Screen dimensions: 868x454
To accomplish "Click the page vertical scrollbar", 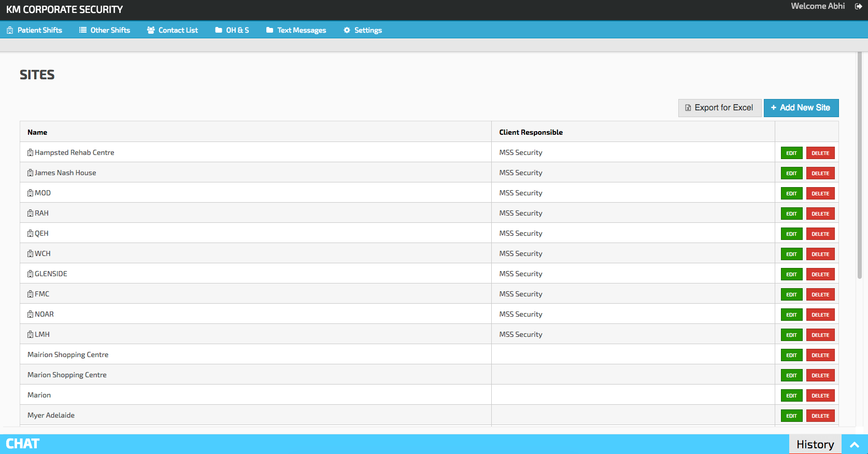I will click(x=860, y=166).
